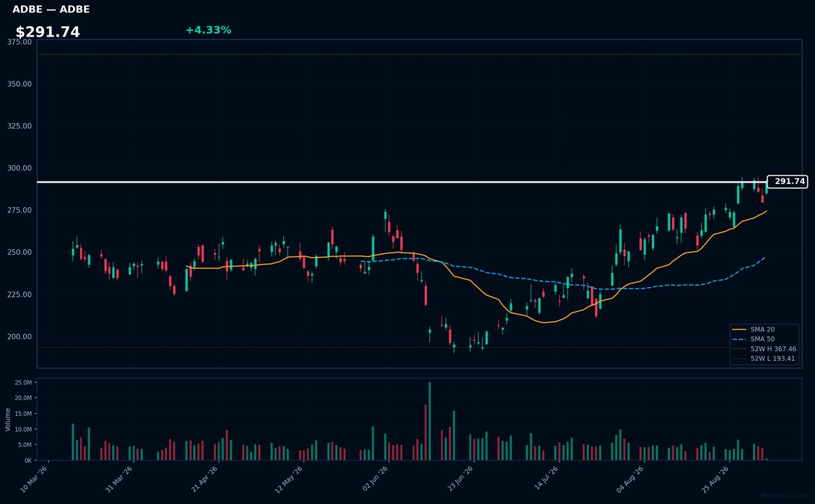Click the 20.0M volume axis label

pyautogui.click(x=22, y=399)
